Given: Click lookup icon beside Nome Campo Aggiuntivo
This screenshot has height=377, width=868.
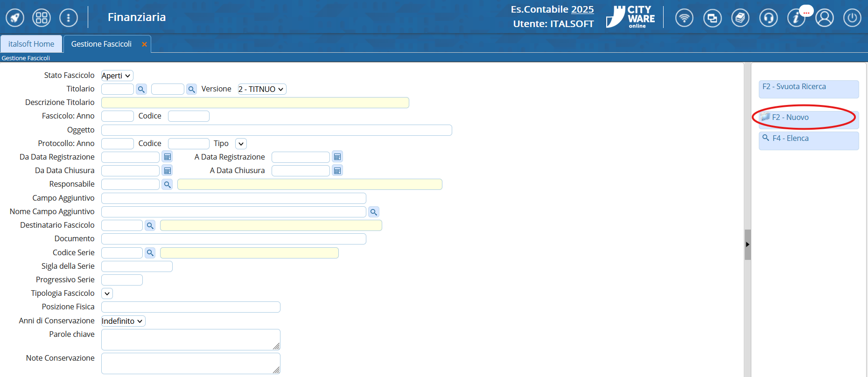Looking at the screenshot, I should [373, 212].
